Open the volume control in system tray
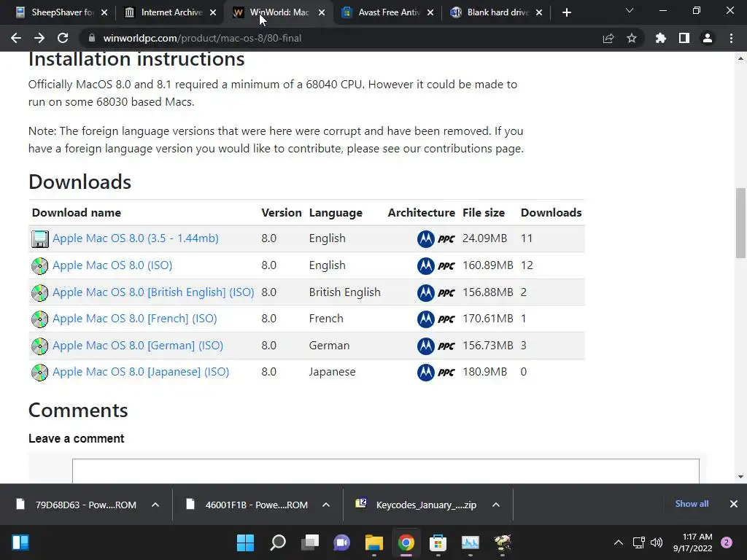Viewport: 747px width, 560px height. tap(657, 542)
